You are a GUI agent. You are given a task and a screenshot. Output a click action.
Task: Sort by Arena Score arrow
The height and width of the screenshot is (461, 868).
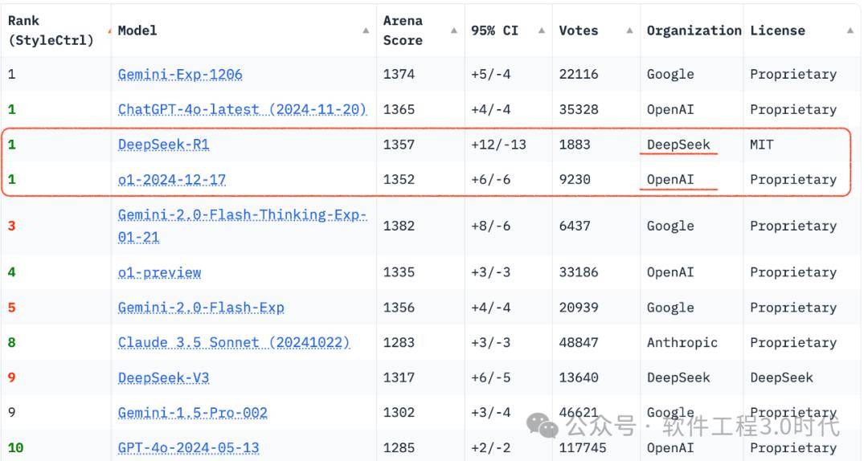point(454,31)
